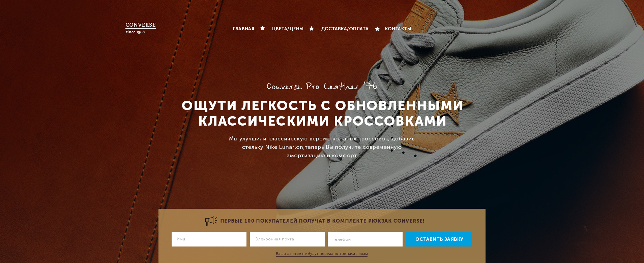Screen dimensions: 644x263
Task: Navigate to КОНТАКТЫ page
Action: [x=398, y=29]
